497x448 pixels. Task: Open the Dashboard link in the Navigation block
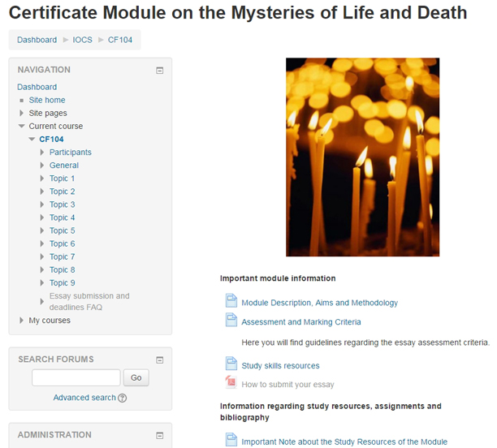click(x=37, y=87)
